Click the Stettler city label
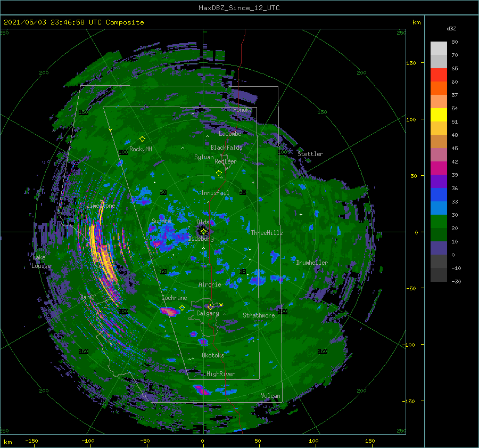 point(310,154)
